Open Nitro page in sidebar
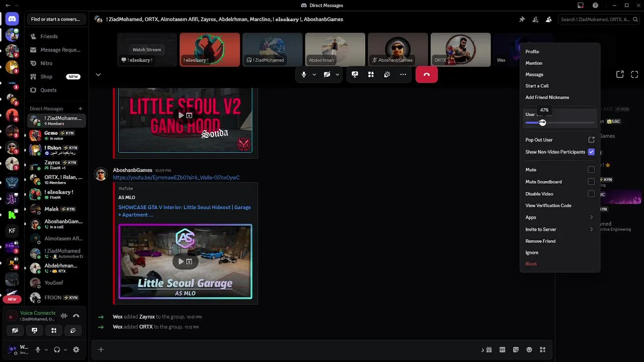The image size is (644, 362). point(56,63)
